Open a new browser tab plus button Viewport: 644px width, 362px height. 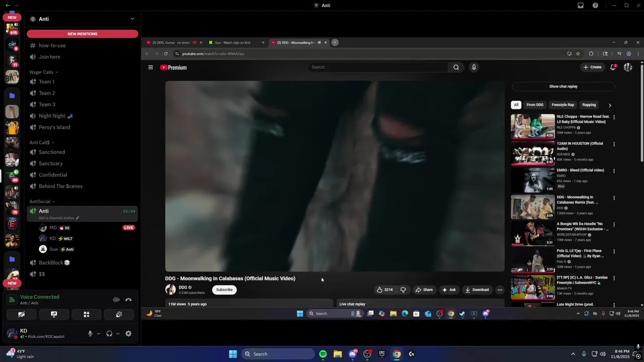point(335,42)
